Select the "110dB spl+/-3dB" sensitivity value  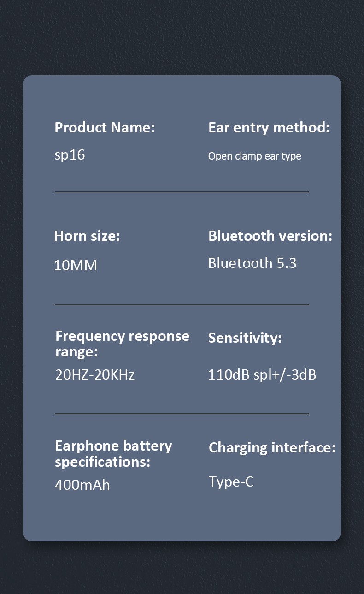262,374
